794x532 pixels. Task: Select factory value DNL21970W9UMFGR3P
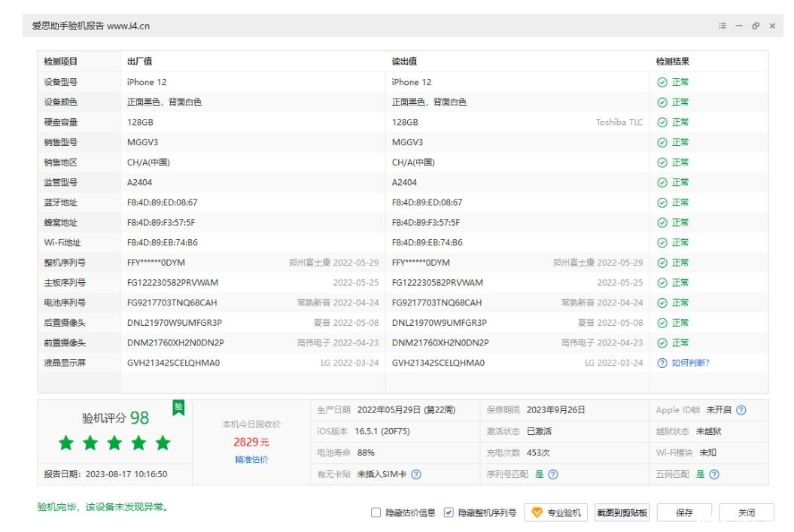[174, 323]
